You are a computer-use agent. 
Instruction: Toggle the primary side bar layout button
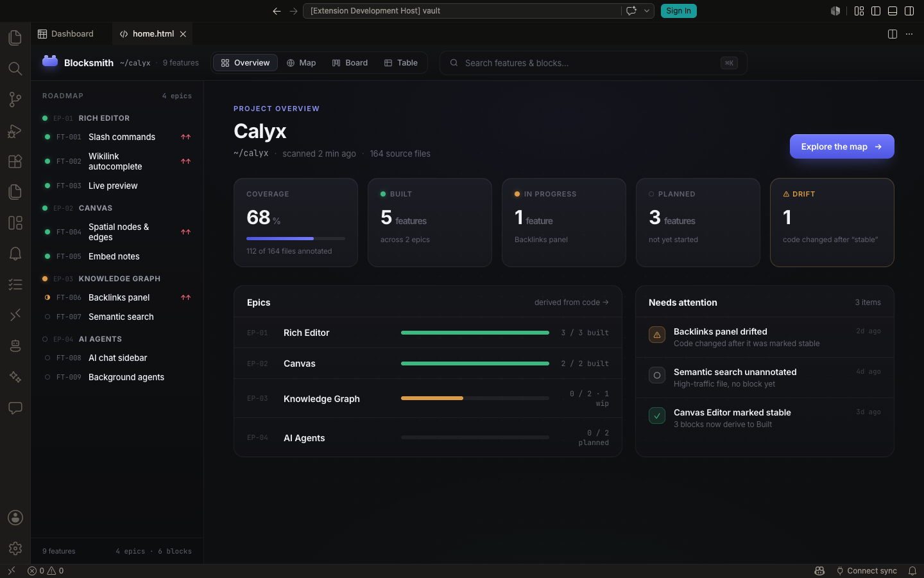click(876, 11)
